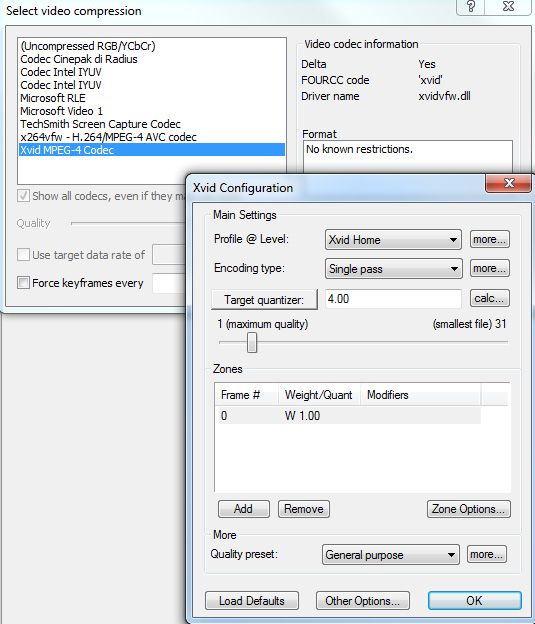The height and width of the screenshot is (624, 535).
Task: Open Zone Options
Action: 469,509
